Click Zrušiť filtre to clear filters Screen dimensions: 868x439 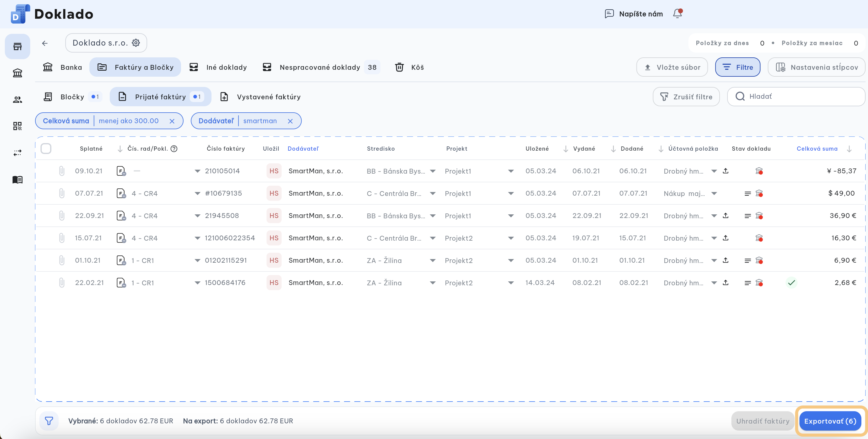[x=686, y=97]
